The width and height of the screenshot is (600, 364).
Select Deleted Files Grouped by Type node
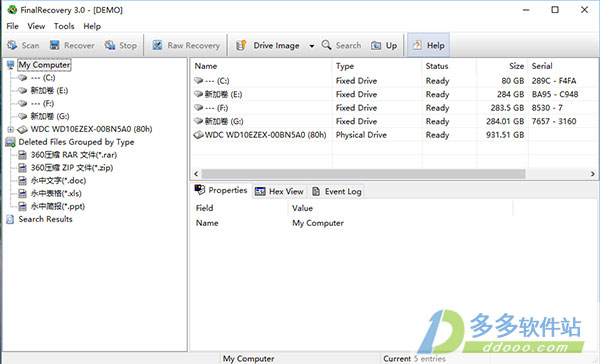(x=76, y=142)
